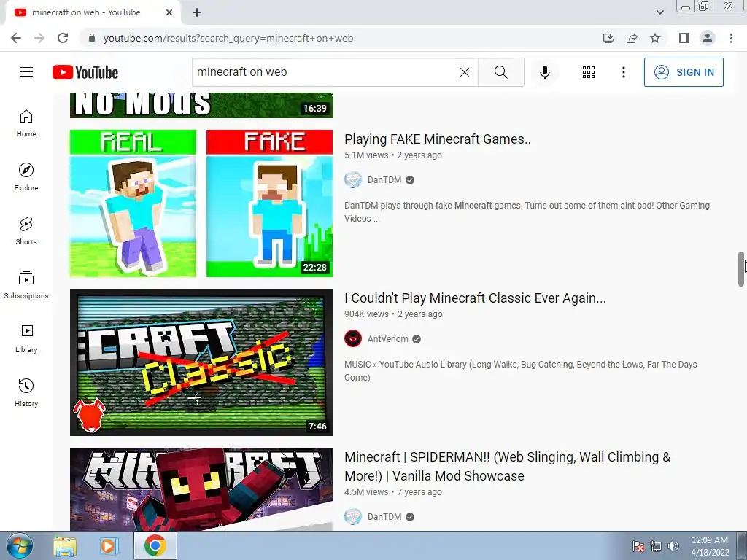This screenshot has width=747, height=560.
Task: Open the Spiderman Minecraft thumbnail
Action: click(201, 489)
